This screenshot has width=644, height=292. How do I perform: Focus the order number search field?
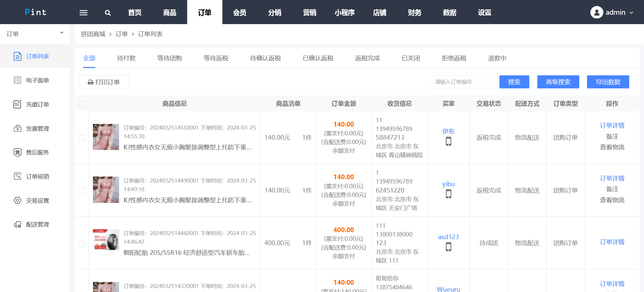(464, 82)
